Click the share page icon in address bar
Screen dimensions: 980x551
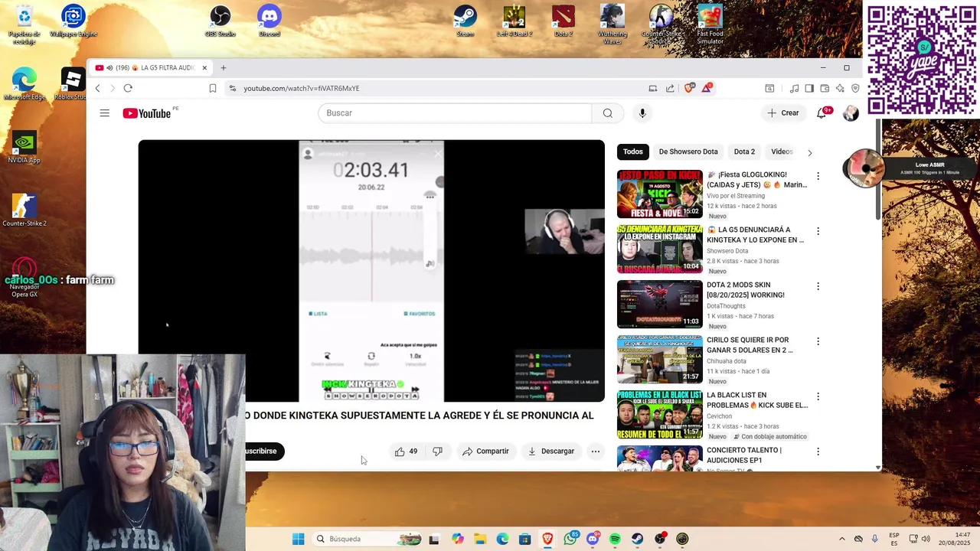point(670,89)
